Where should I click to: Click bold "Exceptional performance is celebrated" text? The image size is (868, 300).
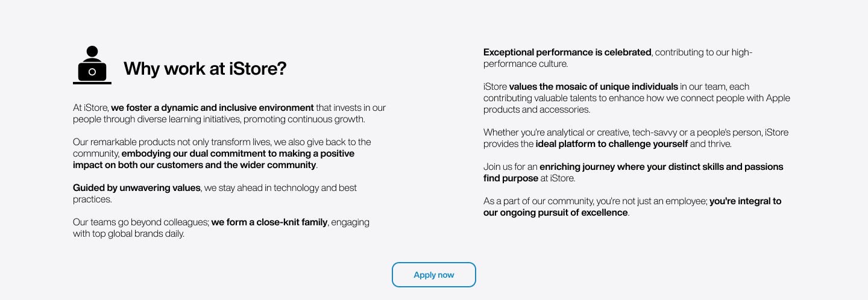coord(567,52)
